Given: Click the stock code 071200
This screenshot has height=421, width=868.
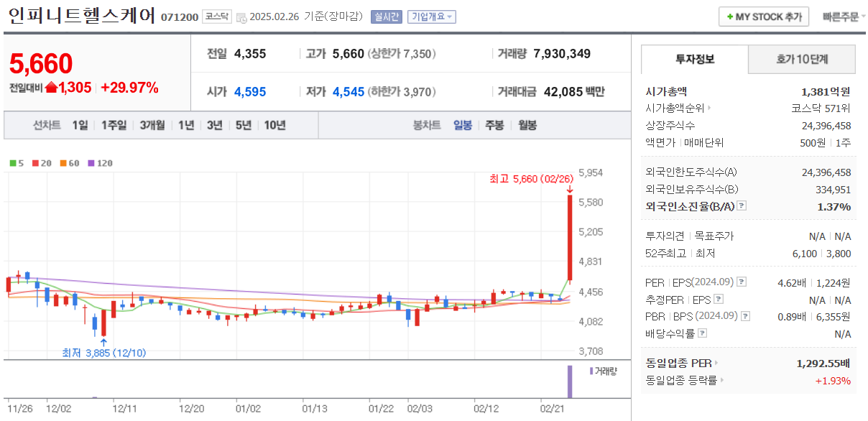Looking at the screenshot, I should [180, 17].
